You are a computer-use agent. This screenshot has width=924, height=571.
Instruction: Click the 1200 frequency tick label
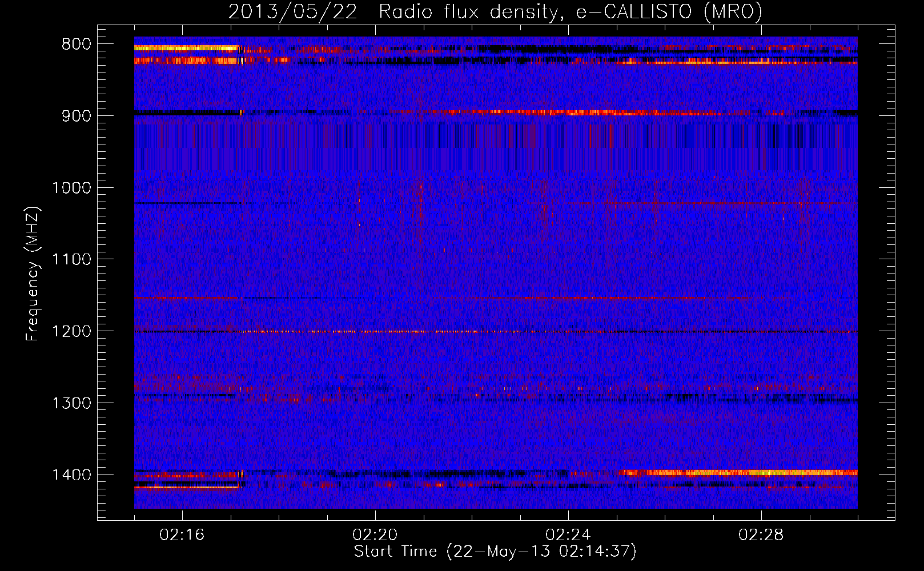pos(72,332)
